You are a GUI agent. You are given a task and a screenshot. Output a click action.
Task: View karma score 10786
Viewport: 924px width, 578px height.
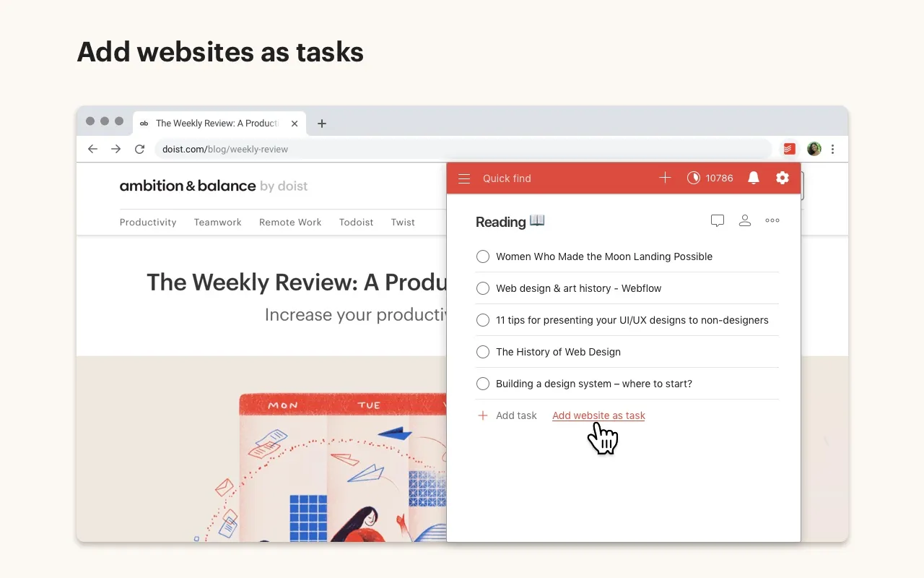[x=710, y=178]
